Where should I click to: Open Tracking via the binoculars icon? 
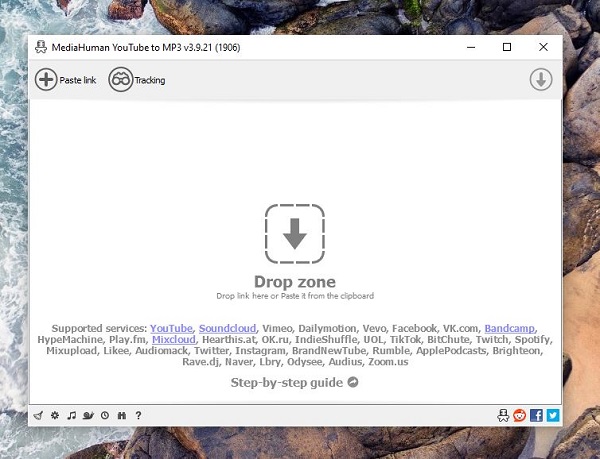pyautogui.click(x=121, y=80)
